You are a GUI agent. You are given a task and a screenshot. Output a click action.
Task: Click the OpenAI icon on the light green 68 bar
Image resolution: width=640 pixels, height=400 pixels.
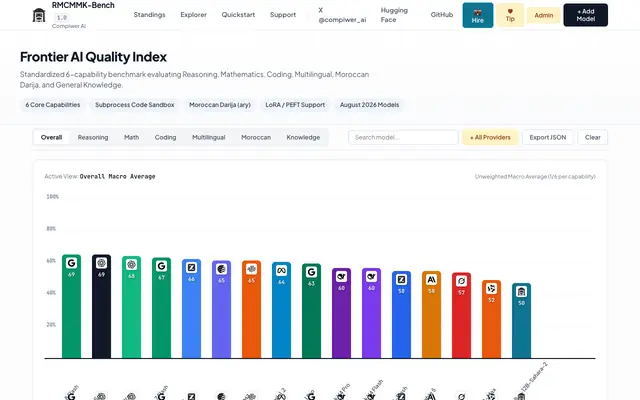[131, 264]
